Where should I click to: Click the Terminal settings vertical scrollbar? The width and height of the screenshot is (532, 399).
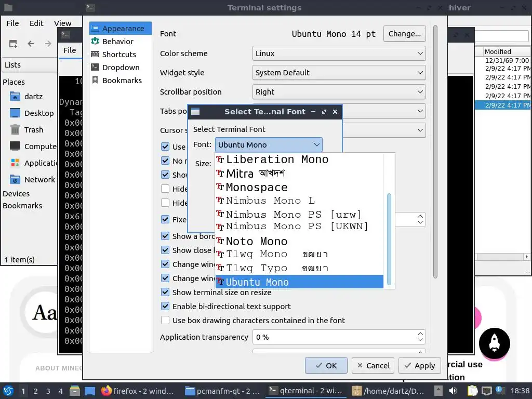[x=435, y=152]
